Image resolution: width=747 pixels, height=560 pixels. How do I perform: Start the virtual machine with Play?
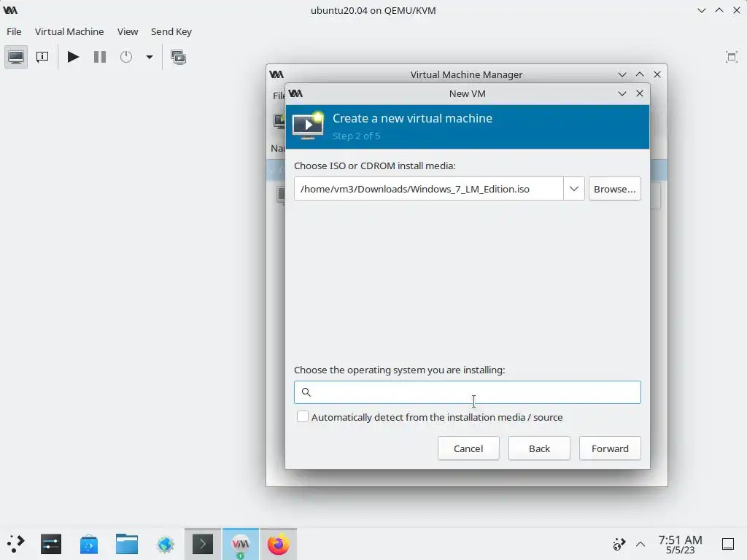click(x=73, y=57)
